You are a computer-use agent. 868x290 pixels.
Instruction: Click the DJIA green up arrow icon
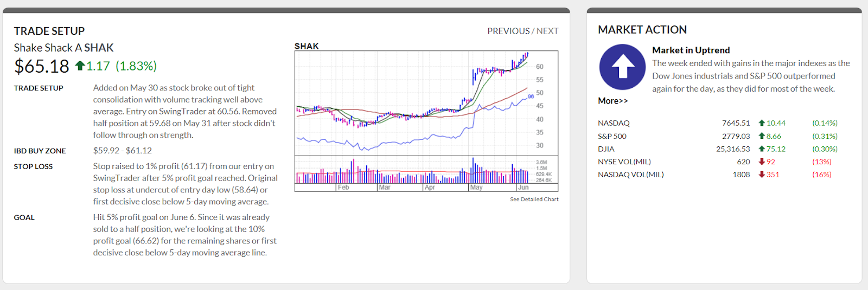[762, 149]
